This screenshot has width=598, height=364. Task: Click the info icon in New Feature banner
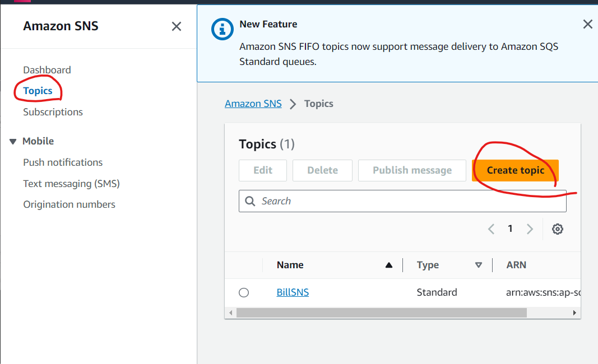click(222, 29)
